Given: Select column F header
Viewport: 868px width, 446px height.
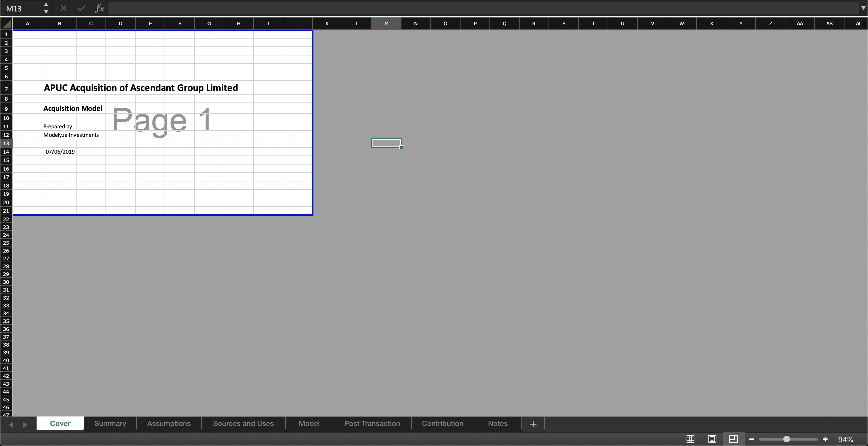Looking at the screenshot, I should 180,24.
